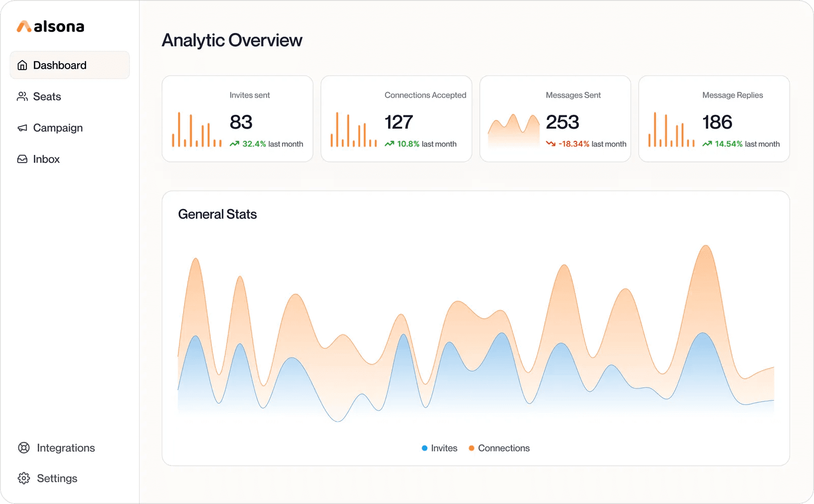Click the Campaign megaphone icon
This screenshot has width=814, height=504.
coord(22,128)
